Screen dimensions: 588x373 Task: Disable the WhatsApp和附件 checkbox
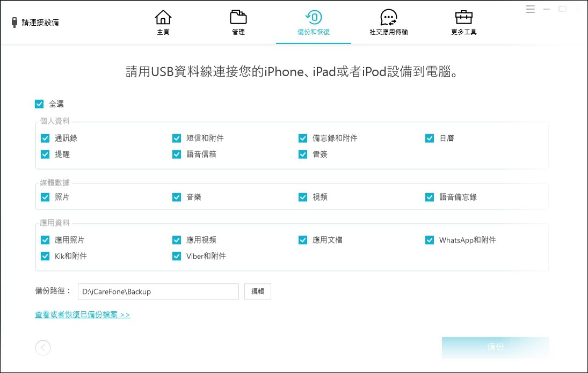coord(430,240)
